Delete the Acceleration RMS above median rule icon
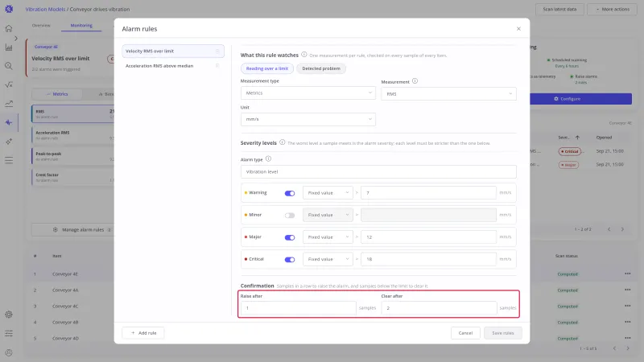Image resolution: width=644 pixels, height=362 pixels. pos(217,66)
